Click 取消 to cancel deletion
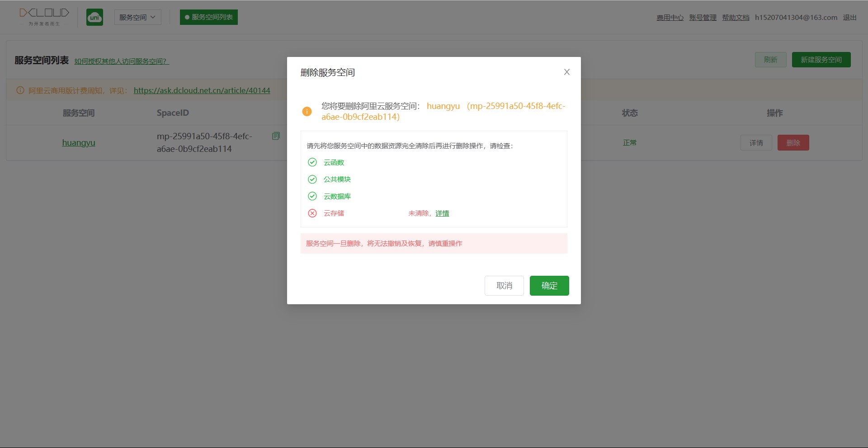868x448 pixels. coord(505,286)
